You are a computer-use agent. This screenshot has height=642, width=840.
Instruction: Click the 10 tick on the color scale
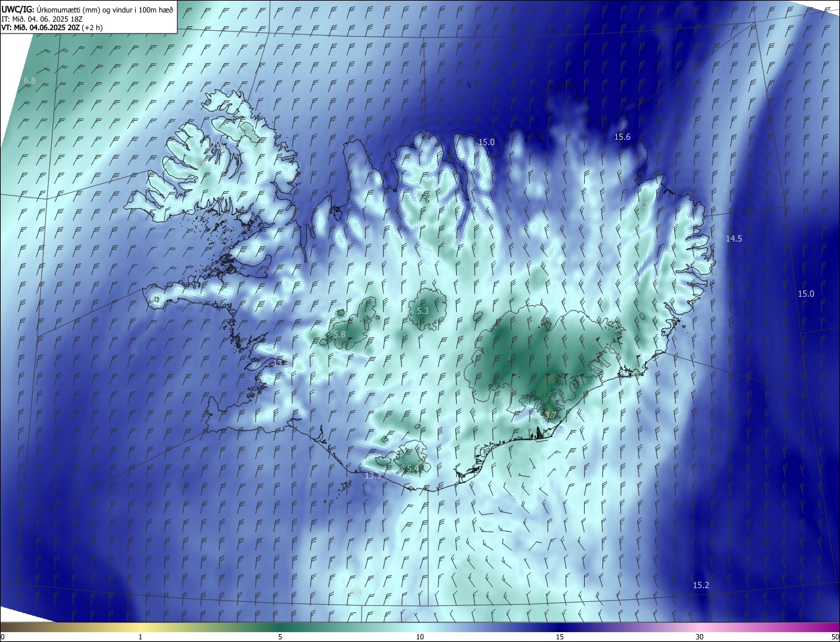click(420, 637)
